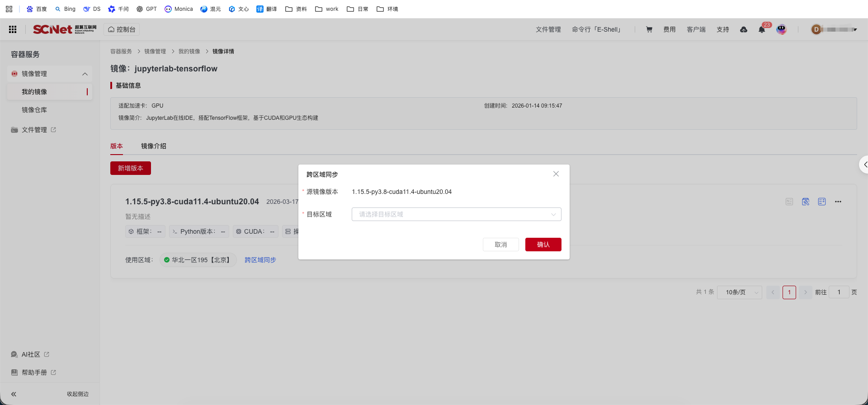The width and height of the screenshot is (868, 405).
Task: Open the app grid menu icon
Action: coord(13,29)
